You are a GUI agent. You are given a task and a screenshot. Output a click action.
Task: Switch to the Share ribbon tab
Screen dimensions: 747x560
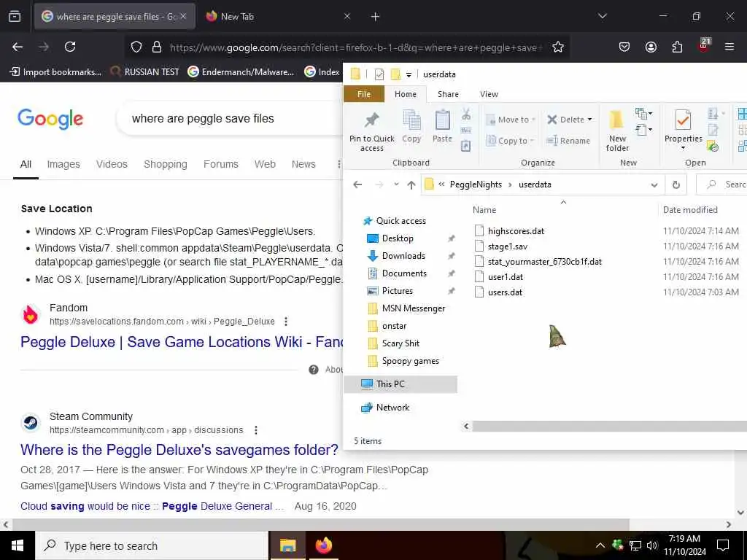pyautogui.click(x=449, y=94)
